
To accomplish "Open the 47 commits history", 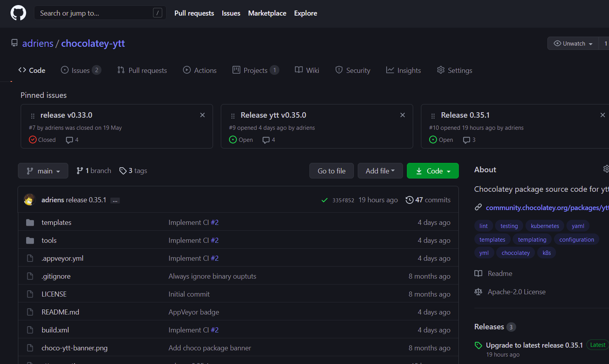I will coord(428,200).
